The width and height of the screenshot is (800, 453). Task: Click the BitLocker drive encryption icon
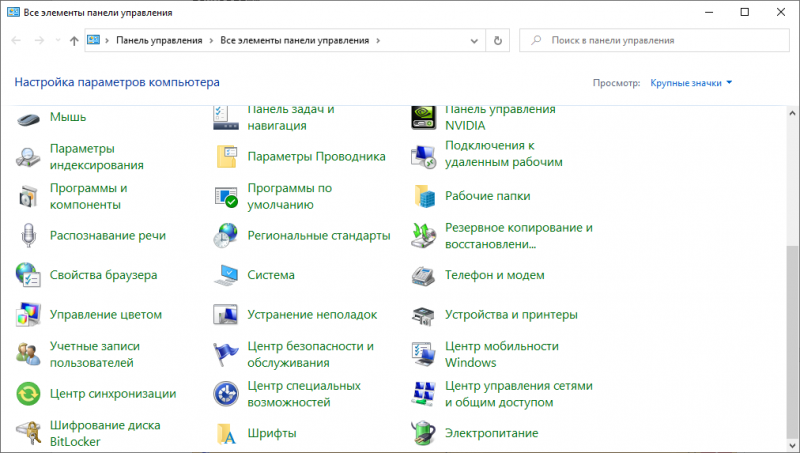click(28, 433)
